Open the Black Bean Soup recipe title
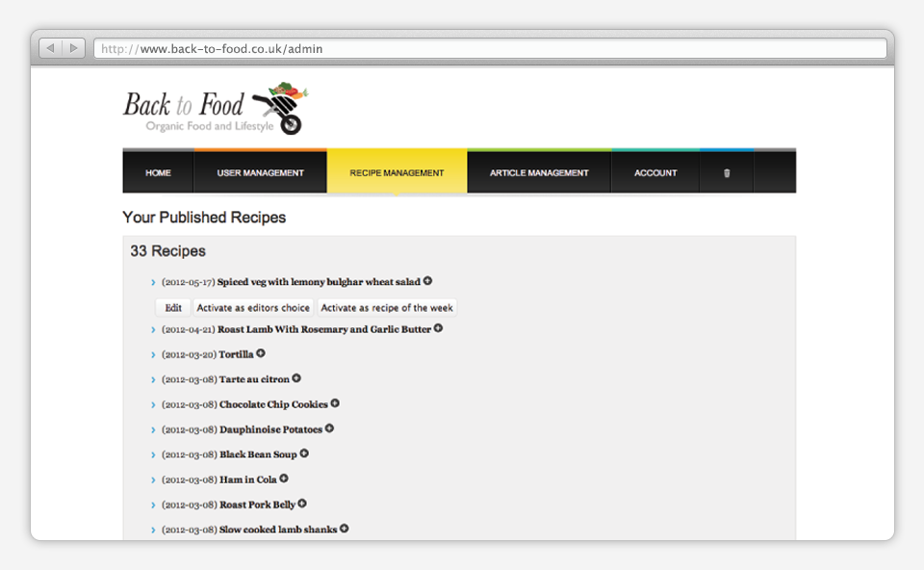Screen dimensions: 924x570 [258, 454]
